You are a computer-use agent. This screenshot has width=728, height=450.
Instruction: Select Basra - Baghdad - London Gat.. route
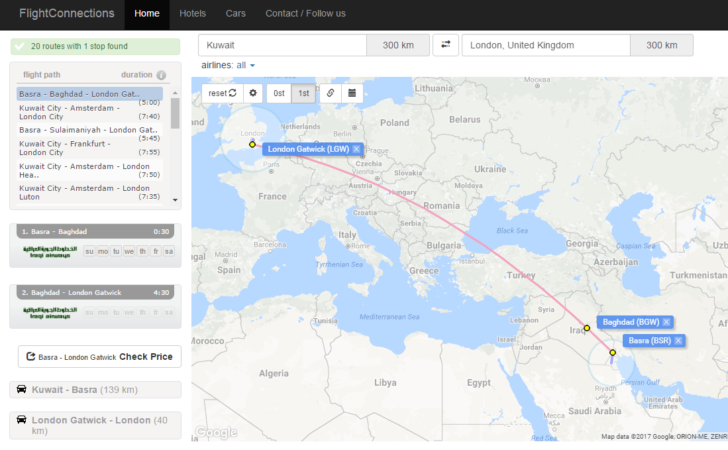tap(90, 94)
